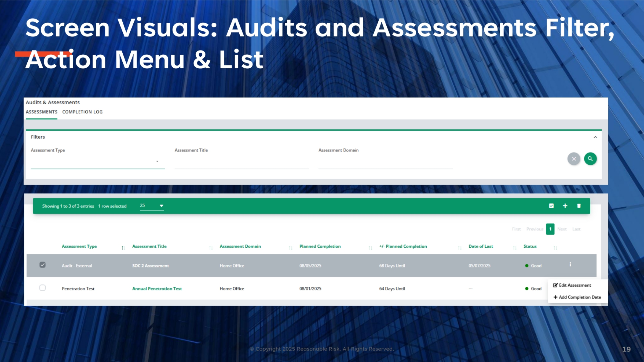This screenshot has width=644, height=362.
Task: Click 'Penetration Test' type cell
Action: 78,289
